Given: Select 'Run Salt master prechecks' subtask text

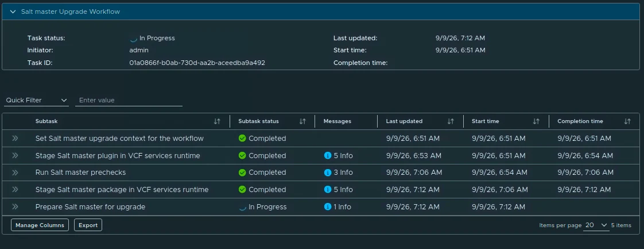Looking at the screenshot, I should pos(80,173).
